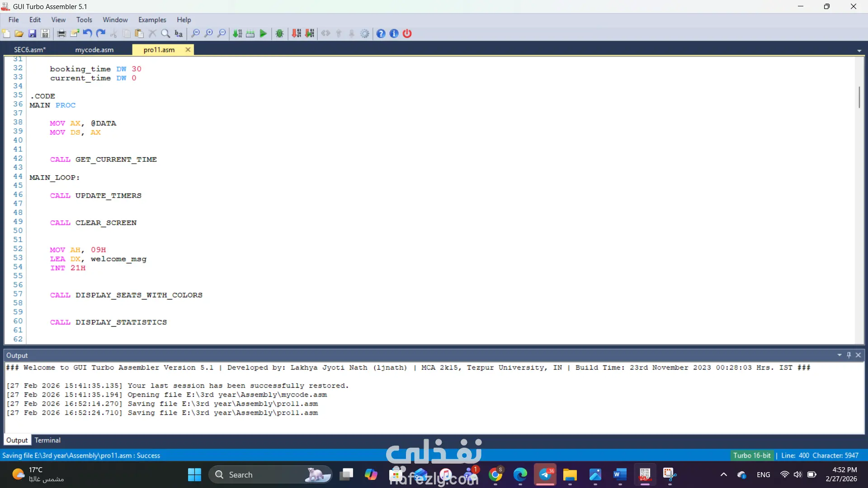Click the CALL GET_CURRENT_TIME line in editor
This screenshot has width=868, height=488.
[x=104, y=160]
